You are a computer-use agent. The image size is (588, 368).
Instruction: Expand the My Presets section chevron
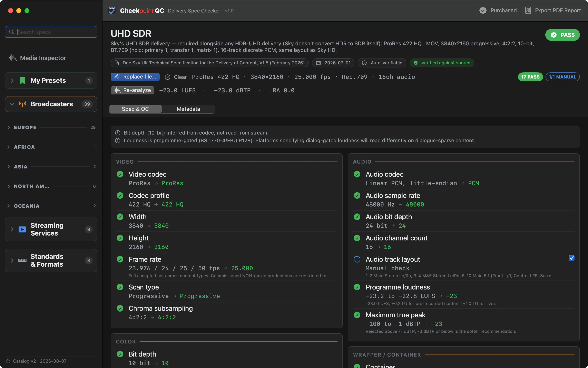tap(12, 80)
